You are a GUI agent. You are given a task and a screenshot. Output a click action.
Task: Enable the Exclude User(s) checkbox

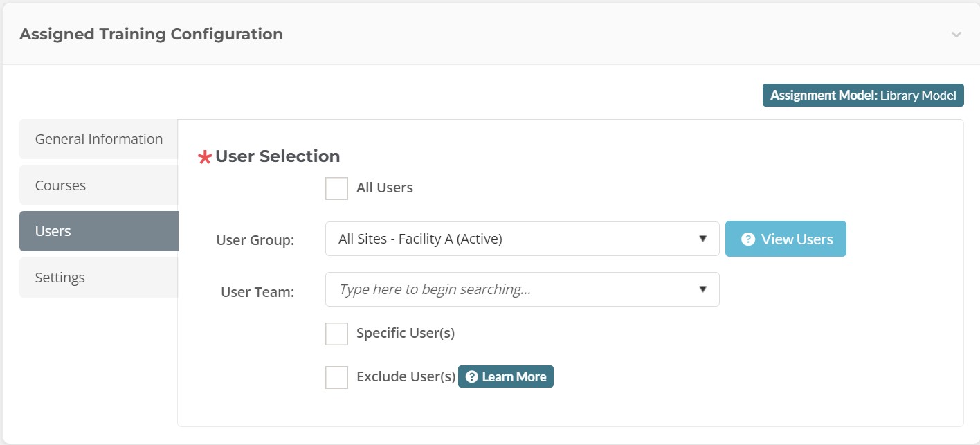pos(336,377)
